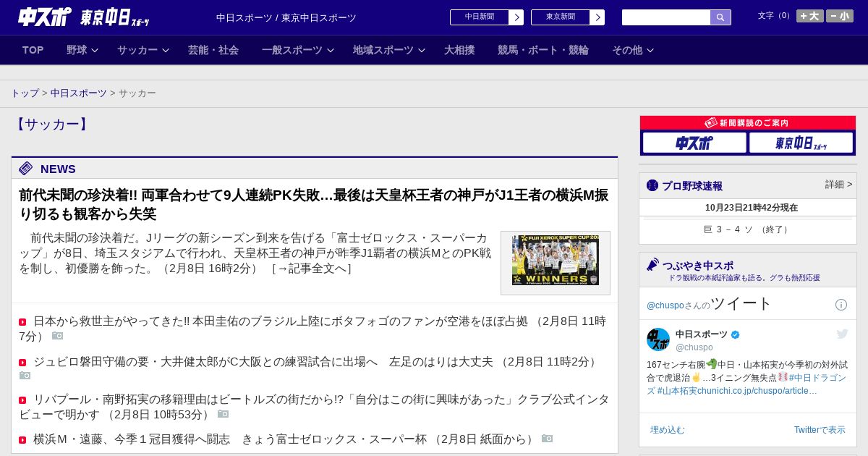Open the サッカー menu
Viewport: 868px width, 456px height.
(x=137, y=50)
